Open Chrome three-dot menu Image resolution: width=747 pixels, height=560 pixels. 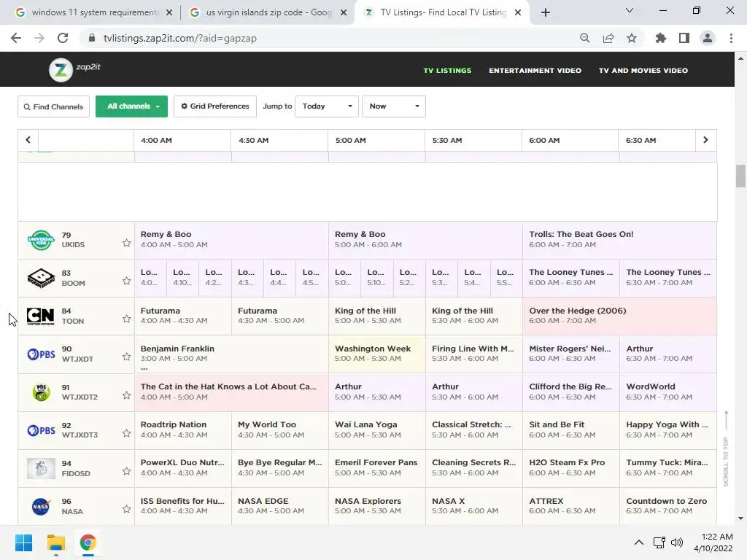point(731,38)
